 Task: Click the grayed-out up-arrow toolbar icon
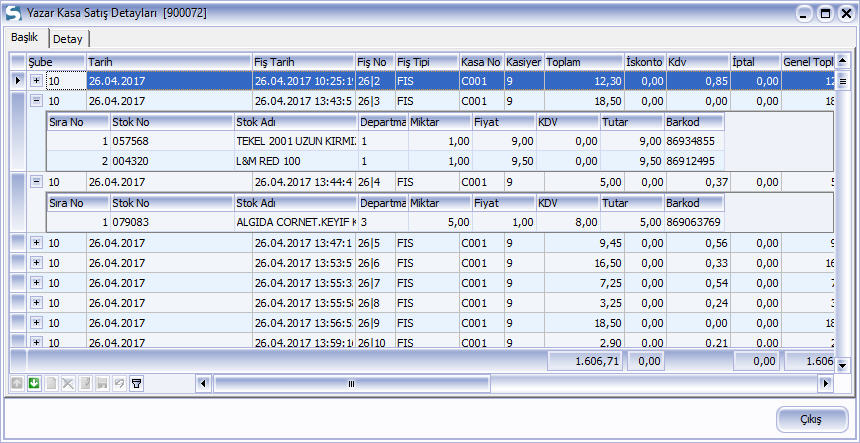click(17, 383)
